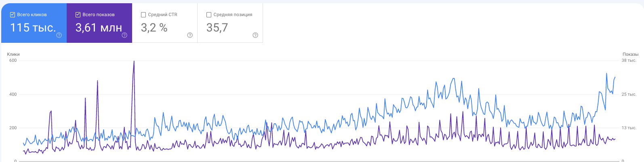
Task: Open help icon on Всего показов card
Action: tap(124, 35)
